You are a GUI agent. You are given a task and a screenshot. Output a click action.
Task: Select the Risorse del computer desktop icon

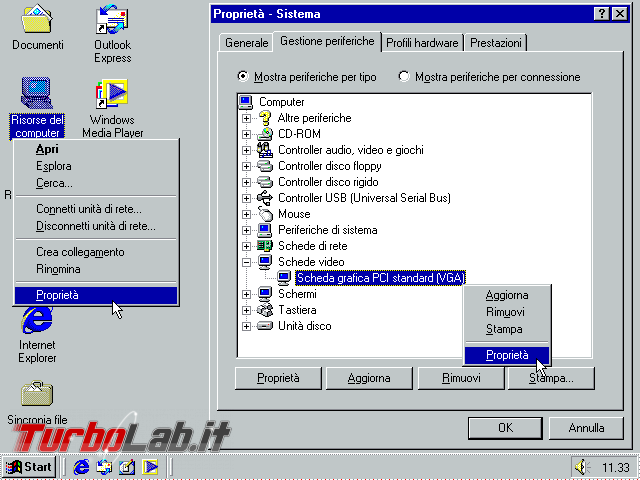pos(37,93)
